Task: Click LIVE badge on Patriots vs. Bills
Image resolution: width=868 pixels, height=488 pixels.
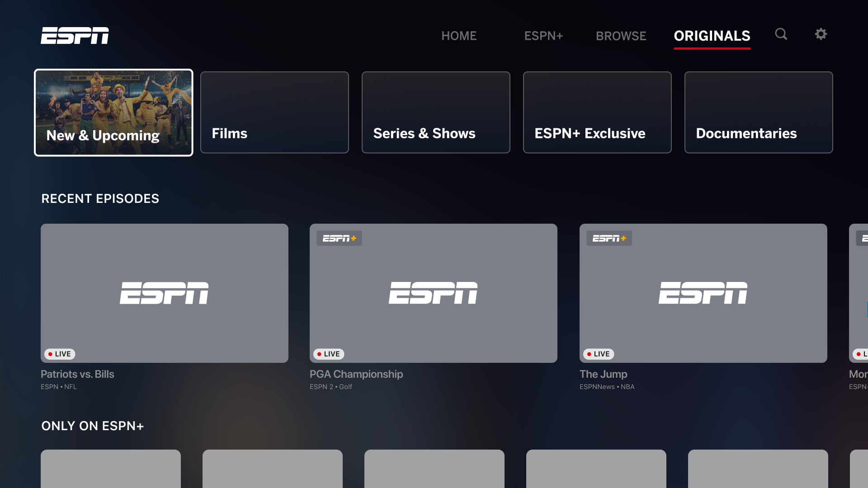Action: coord(60,354)
